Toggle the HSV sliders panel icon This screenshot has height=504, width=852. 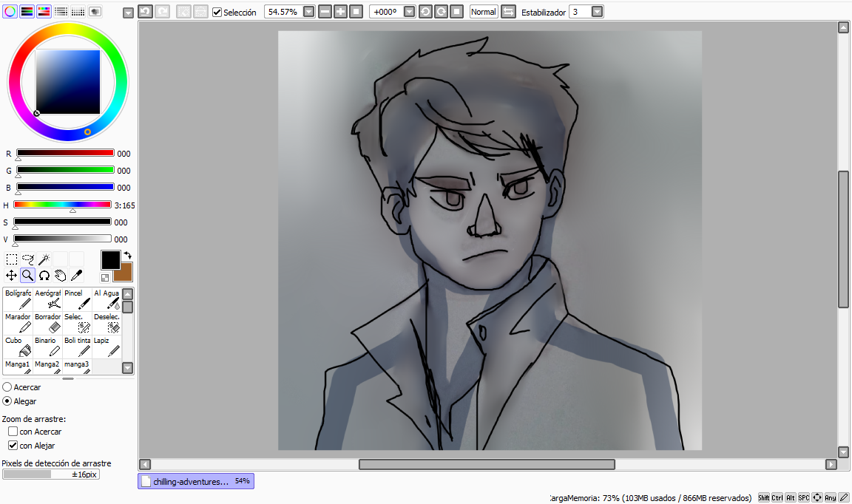44,11
